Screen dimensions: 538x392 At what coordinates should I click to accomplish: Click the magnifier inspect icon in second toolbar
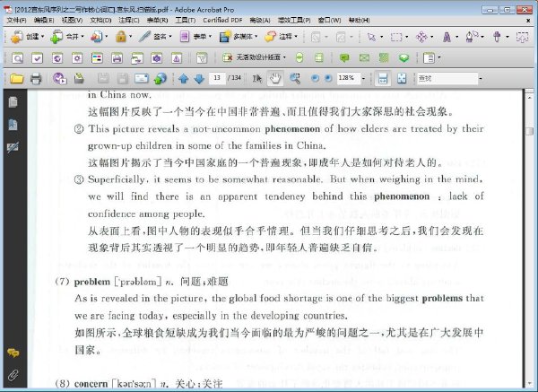(18, 58)
